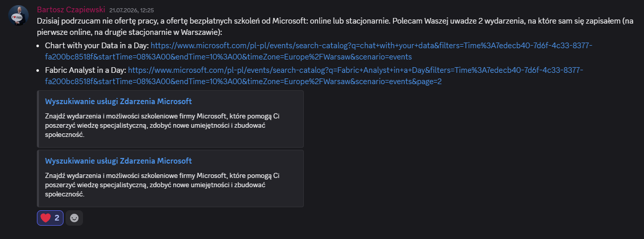Open the lower Wyszukiwanie usługi Zdarzenia Microsoft title
Viewport: 644px width, 239px height.
click(x=118, y=161)
